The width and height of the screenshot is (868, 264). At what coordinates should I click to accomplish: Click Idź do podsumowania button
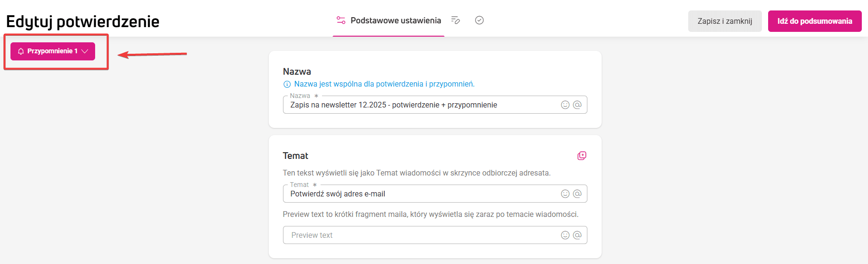click(x=814, y=21)
